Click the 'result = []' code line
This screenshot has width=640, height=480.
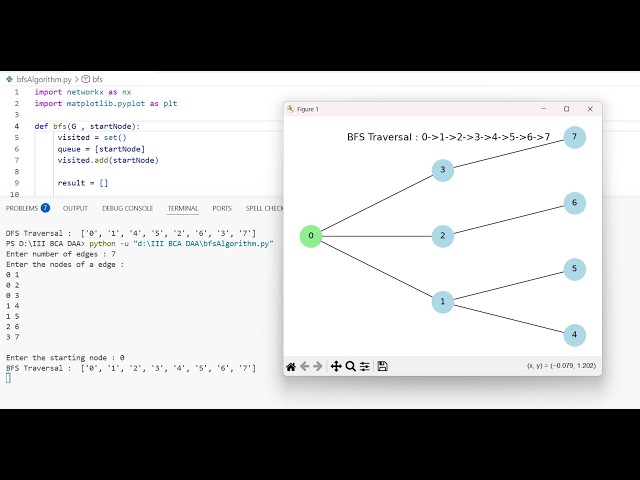[83, 183]
